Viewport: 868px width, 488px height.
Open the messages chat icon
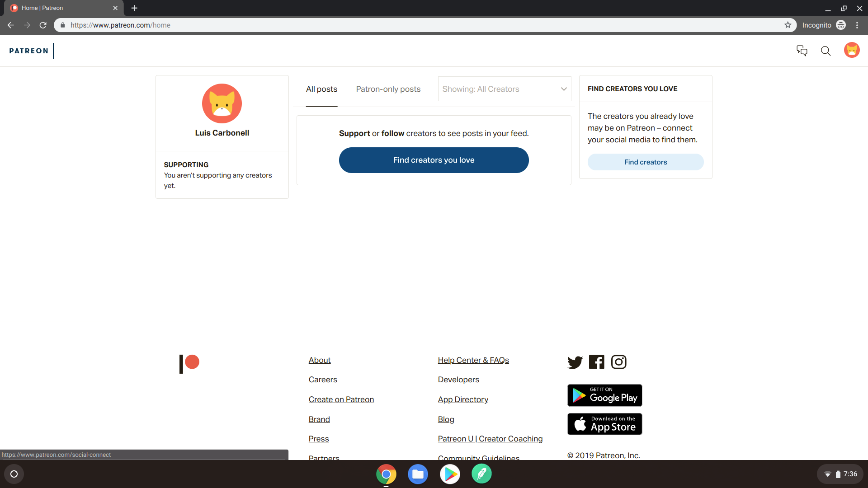click(802, 51)
